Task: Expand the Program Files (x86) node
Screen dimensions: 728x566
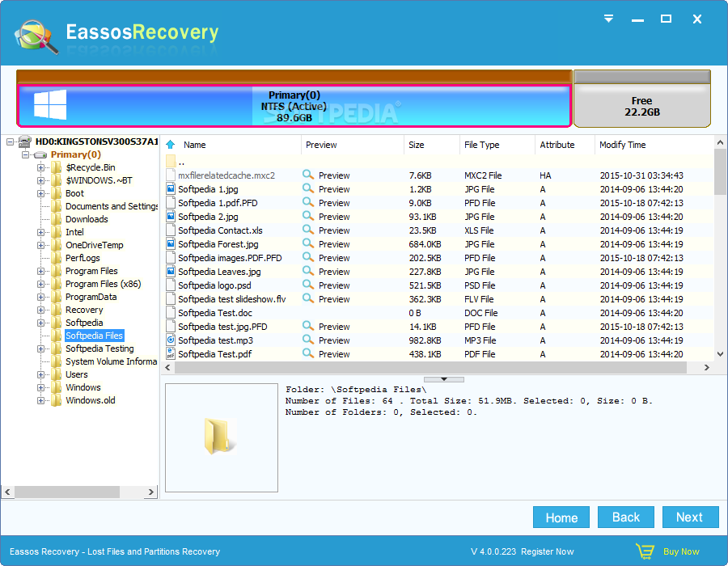Action: 41,284
